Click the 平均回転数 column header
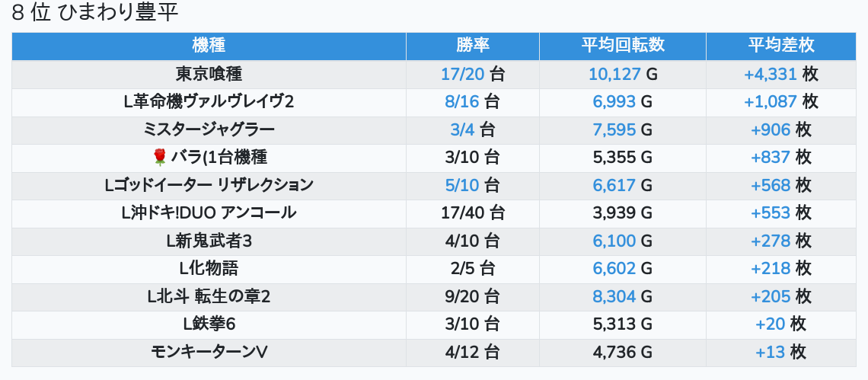Screen dimensions: 868x380 (x=622, y=46)
